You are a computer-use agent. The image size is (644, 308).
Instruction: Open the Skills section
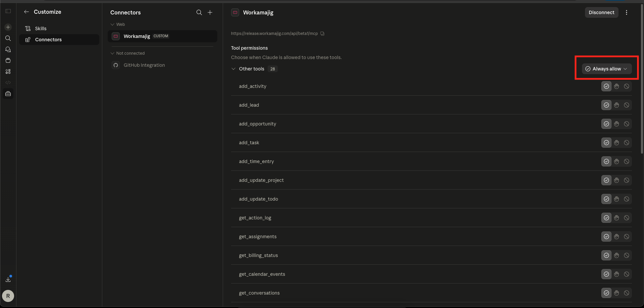pos(59,29)
